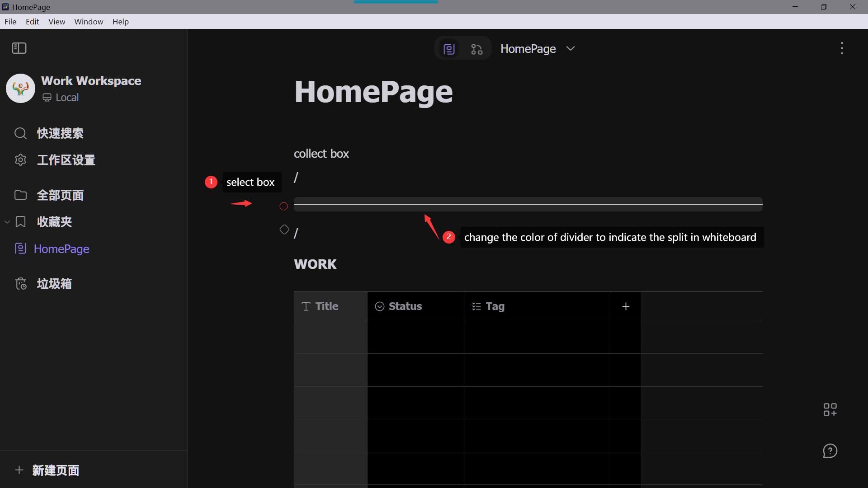Open 快速搜索 quick search
This screenshot has height=488, width=868.
click(60, 133)
